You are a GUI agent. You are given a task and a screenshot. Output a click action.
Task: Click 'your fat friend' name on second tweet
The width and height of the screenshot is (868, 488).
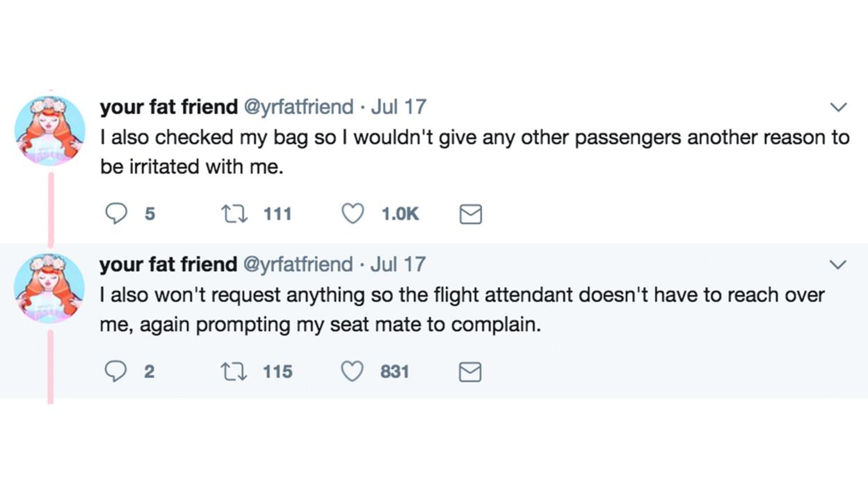click(168, 264)
